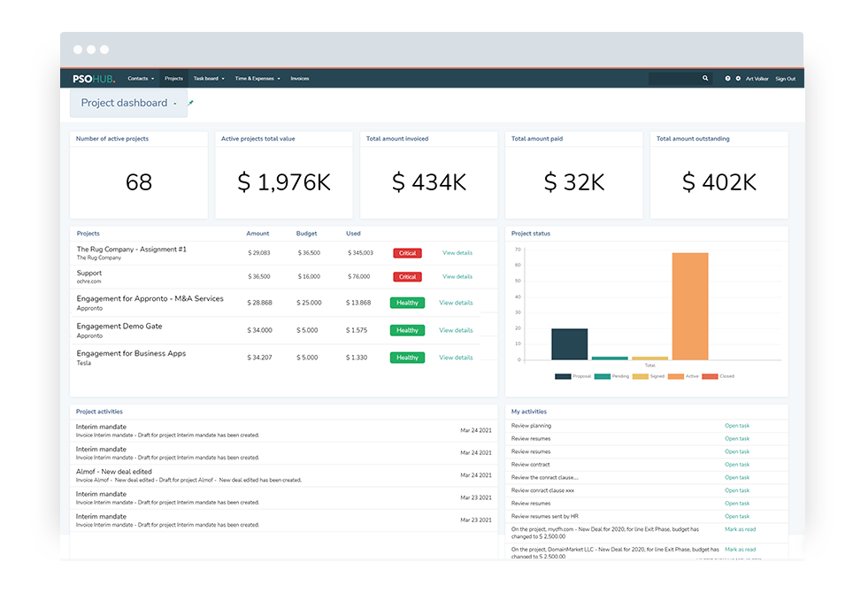
Task: View details for The Rug Company assignment
Action: (457, 253)
